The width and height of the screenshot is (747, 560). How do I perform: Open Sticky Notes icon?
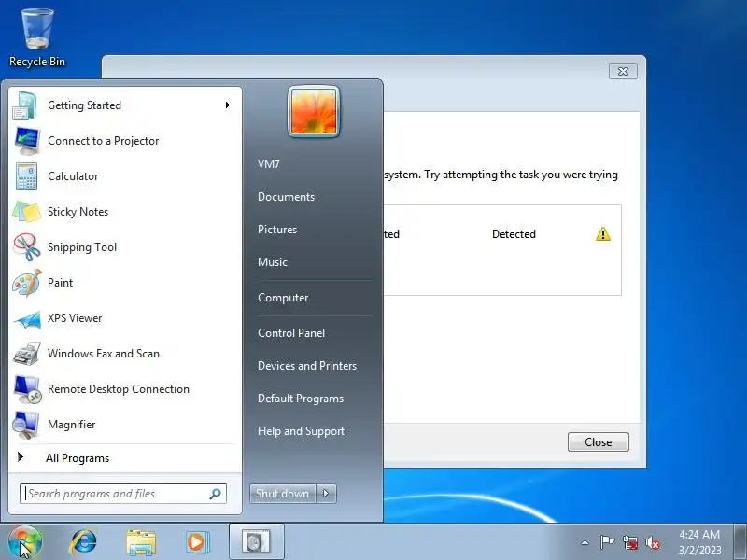[x=27, y=212]
